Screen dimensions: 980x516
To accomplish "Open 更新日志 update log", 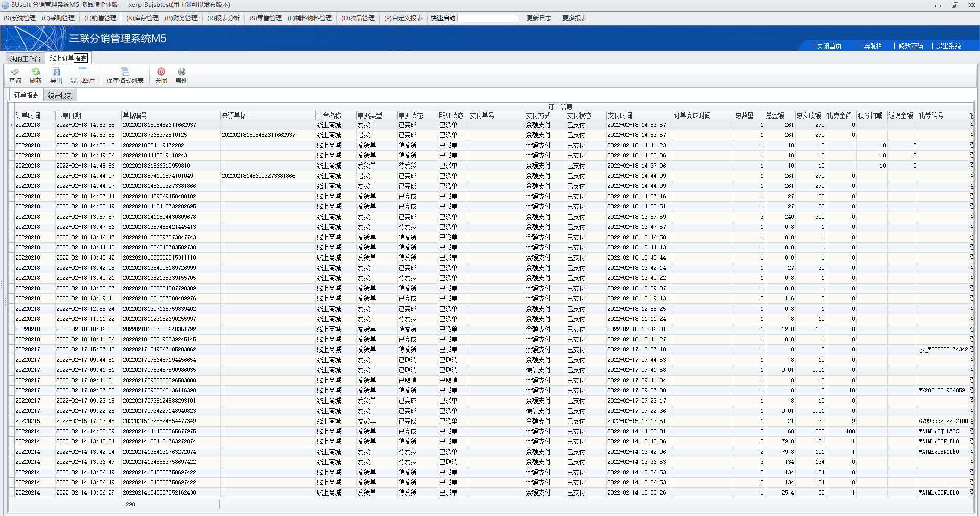I will [539, 18].
